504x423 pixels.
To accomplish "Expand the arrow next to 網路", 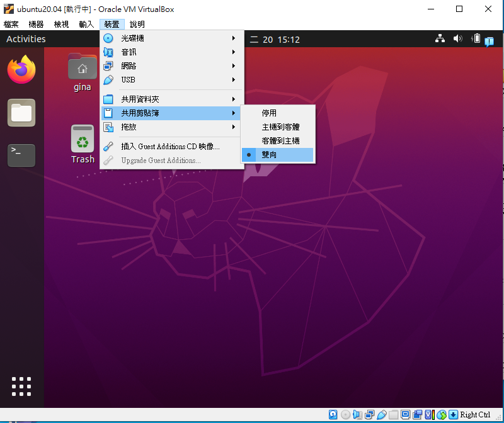I will (234, 66).
